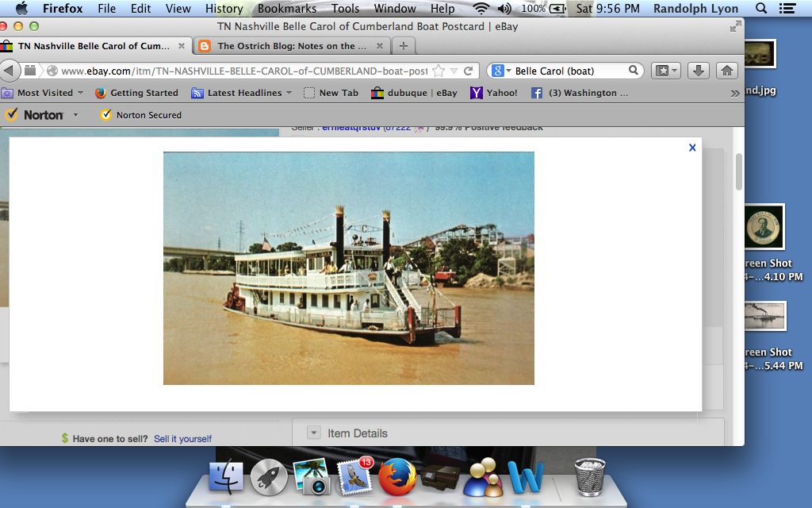Open the Bookmarks menu in menu bar
The image size is (812, 508).
click(287, 9)
